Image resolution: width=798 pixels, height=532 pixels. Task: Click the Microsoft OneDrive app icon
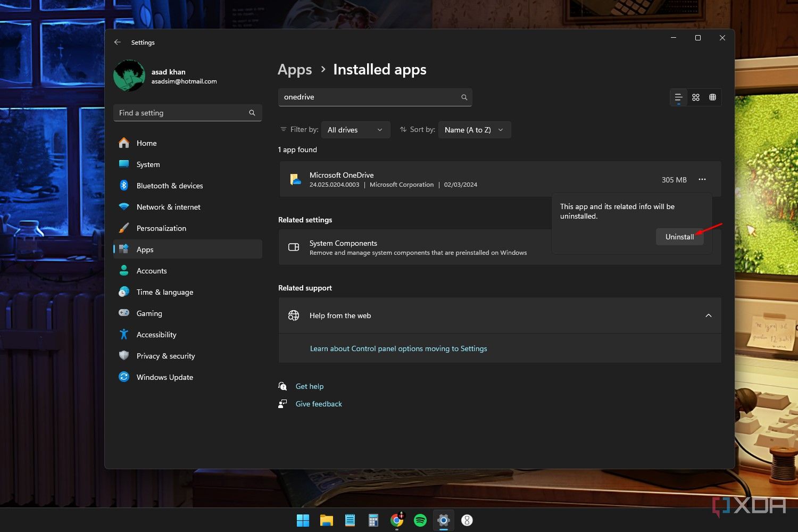[x=295, y=180]
